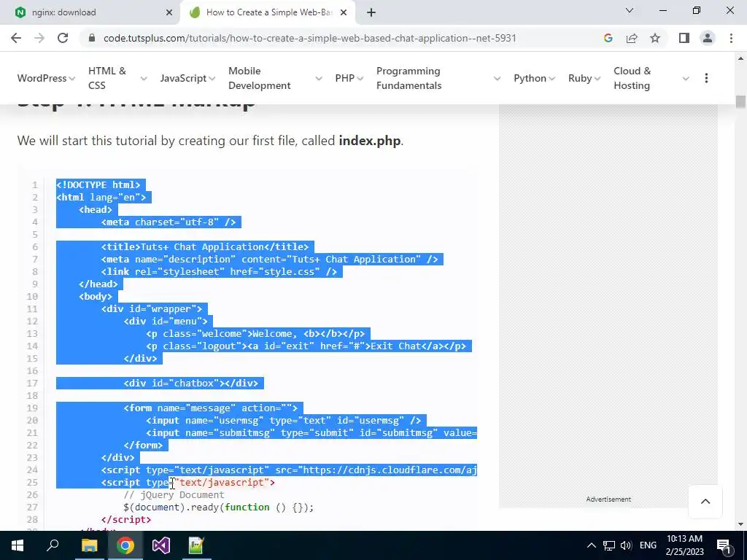
Task: Click the index.php bold text
Action: (x=370, y=141)
